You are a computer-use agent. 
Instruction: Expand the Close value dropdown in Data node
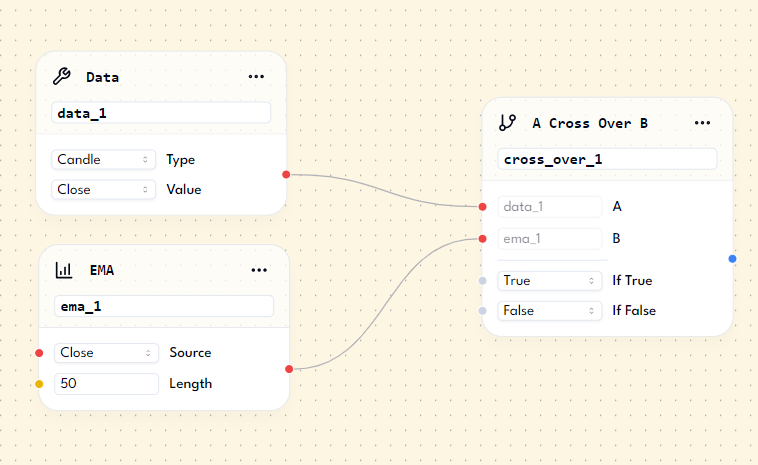click(x=103, y=189)
